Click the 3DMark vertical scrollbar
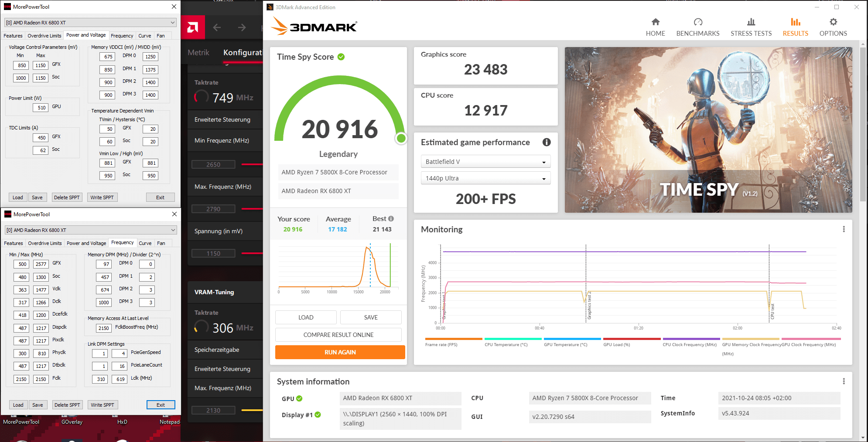 click(x=863, y=124)
